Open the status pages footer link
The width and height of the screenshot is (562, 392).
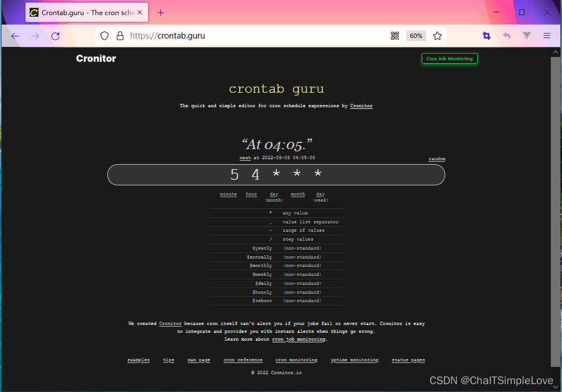click(408, 360)
